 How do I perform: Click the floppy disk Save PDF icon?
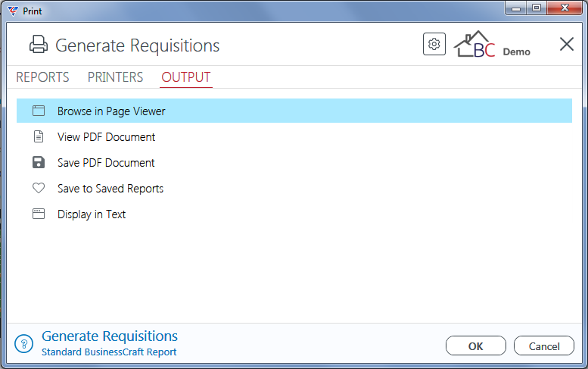pyautogui.click(x=39, y=163)
